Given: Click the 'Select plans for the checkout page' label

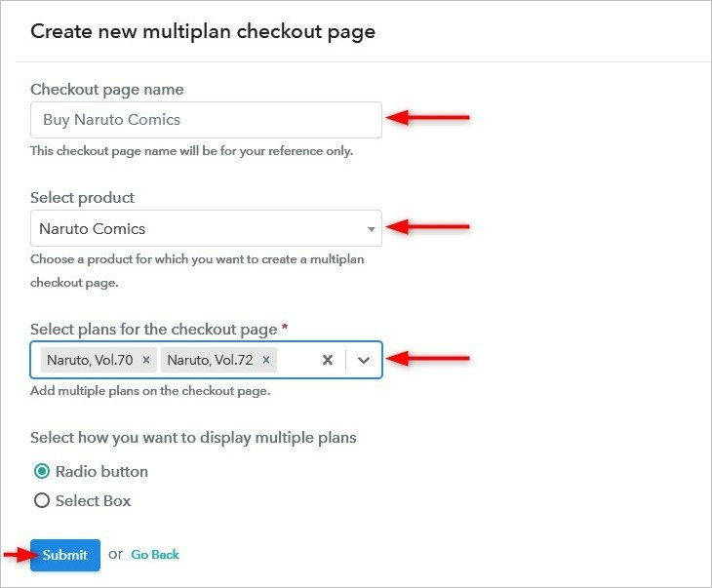Looking at the screenshot, I should point(153,330).
